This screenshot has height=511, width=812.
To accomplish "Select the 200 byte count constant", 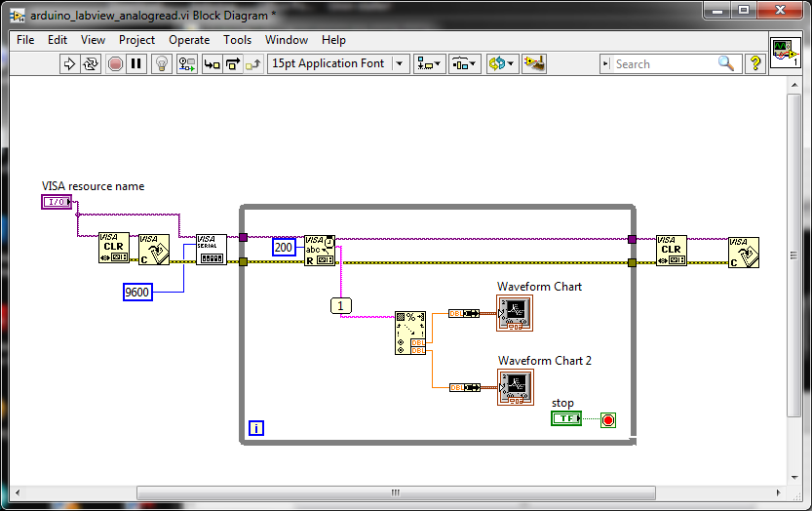I will click(284, 247).
